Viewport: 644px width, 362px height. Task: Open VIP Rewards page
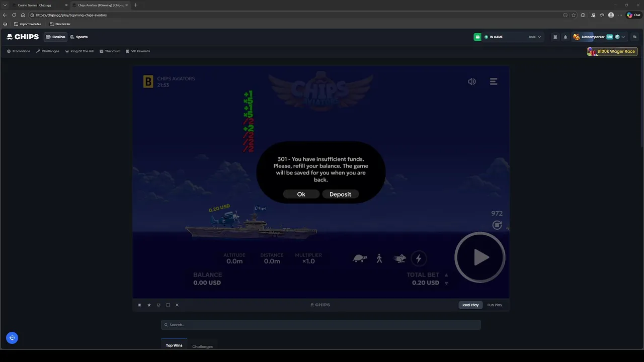click(138, 51)
